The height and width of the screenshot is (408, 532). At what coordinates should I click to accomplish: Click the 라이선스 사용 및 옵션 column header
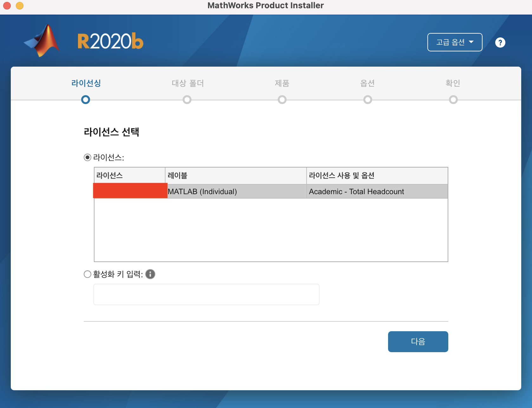point(377,175)
